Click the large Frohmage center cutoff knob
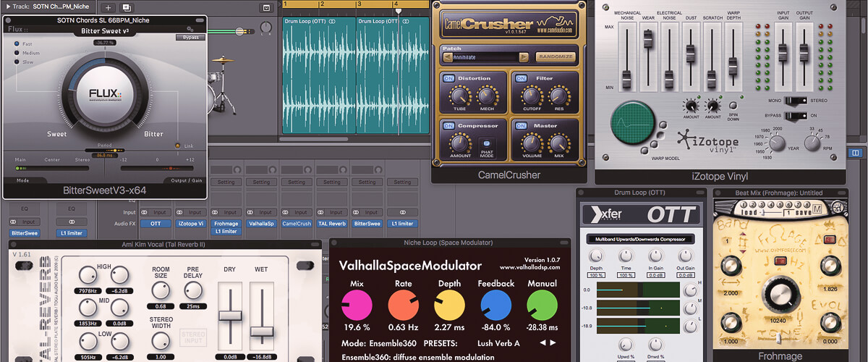868x362 pixels. click(780, 294)
